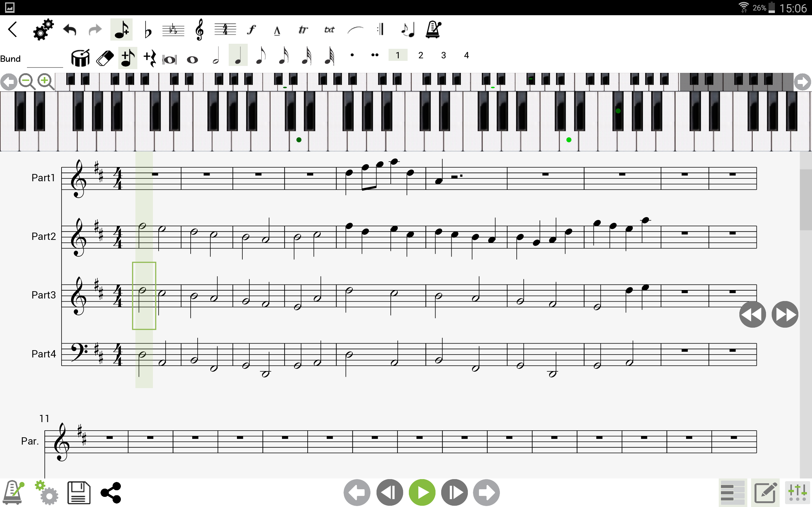This screenshot has height=507, width=812.
Task: Open the key signature tool
Action: coord(173,30)
